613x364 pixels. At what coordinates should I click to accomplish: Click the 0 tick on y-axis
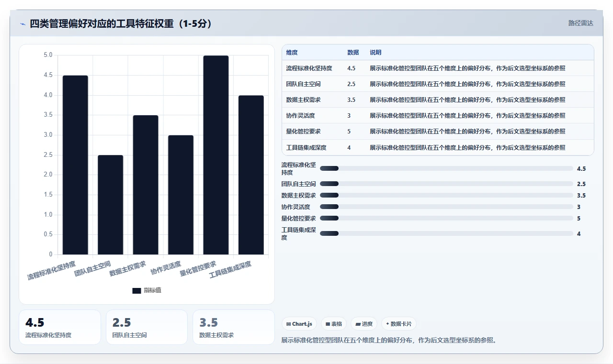tap(51, 254)
